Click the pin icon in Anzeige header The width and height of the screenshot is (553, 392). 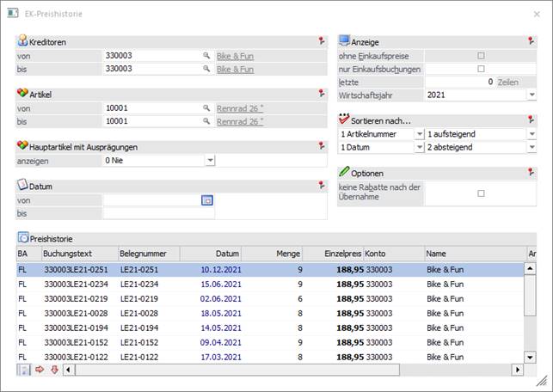531,41
